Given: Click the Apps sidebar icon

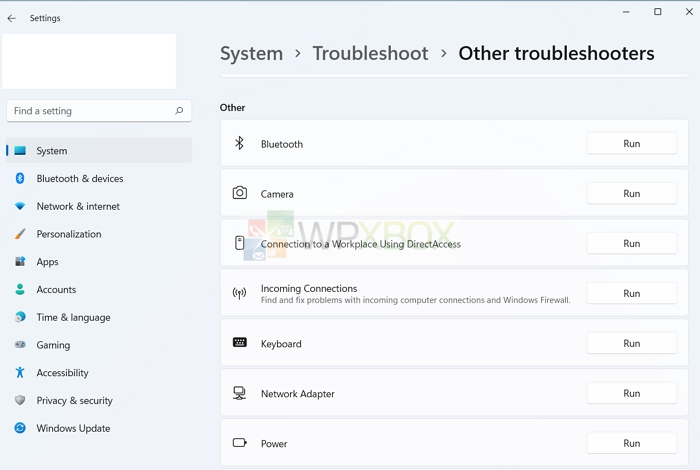Looking at the screenshot, I should [x=20, y=262].
